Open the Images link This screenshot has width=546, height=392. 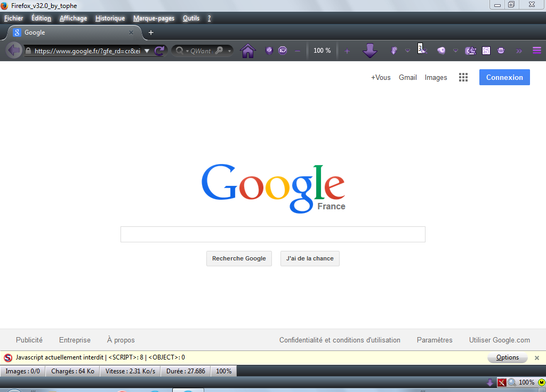coord(436,78)
